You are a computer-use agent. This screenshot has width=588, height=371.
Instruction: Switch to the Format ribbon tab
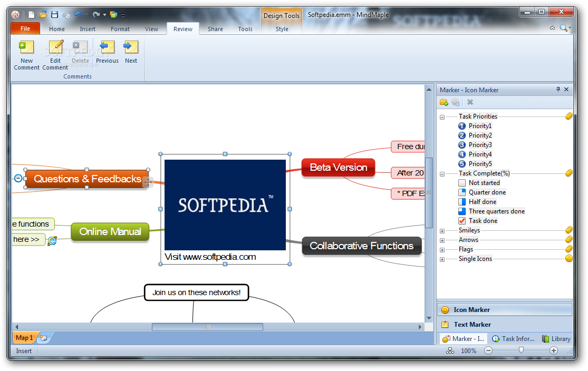tap(120, 29)
